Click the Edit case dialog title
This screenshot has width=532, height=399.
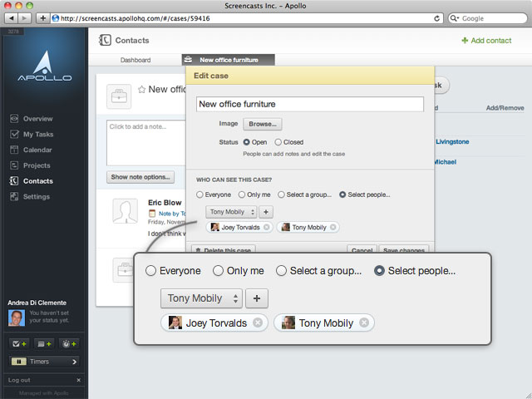(x=211, y=76)
